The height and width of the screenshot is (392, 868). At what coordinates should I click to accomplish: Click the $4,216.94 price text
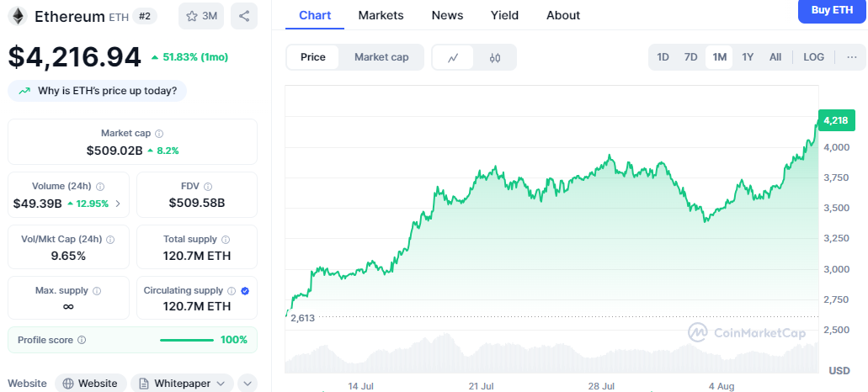[75, 57]
